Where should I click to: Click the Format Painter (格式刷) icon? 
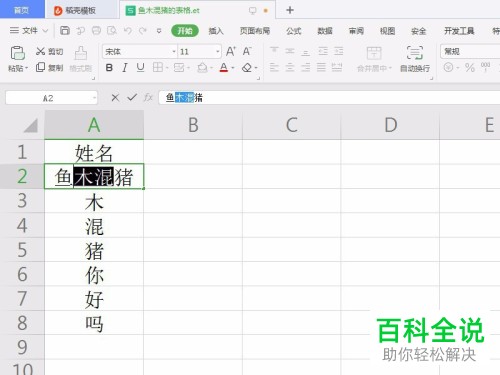(x=81, y=53)
